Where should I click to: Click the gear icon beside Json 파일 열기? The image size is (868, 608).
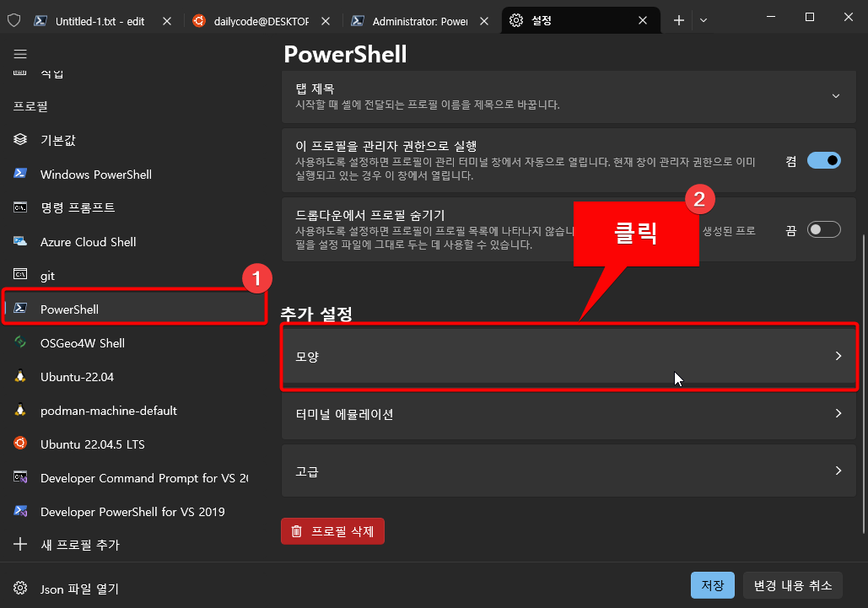20,588
